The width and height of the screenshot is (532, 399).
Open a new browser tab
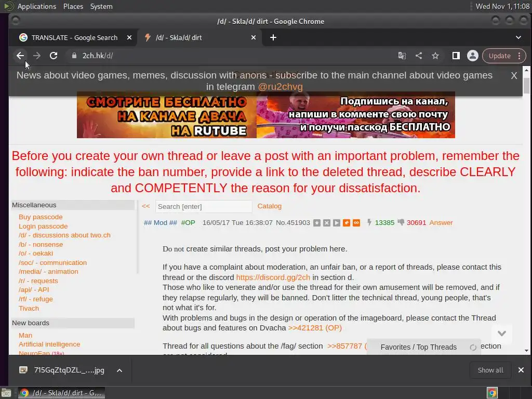click(273, 37)
